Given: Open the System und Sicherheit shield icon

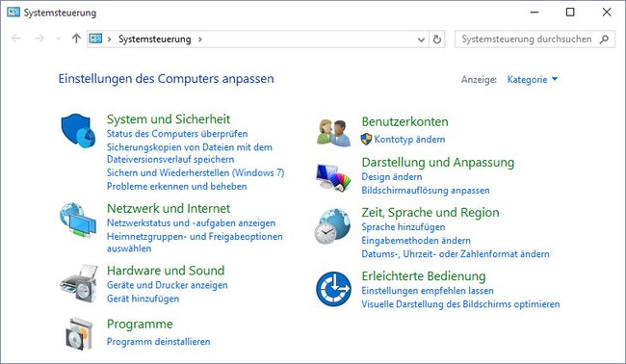Looking at the screenshot, I should pos(78,131).
